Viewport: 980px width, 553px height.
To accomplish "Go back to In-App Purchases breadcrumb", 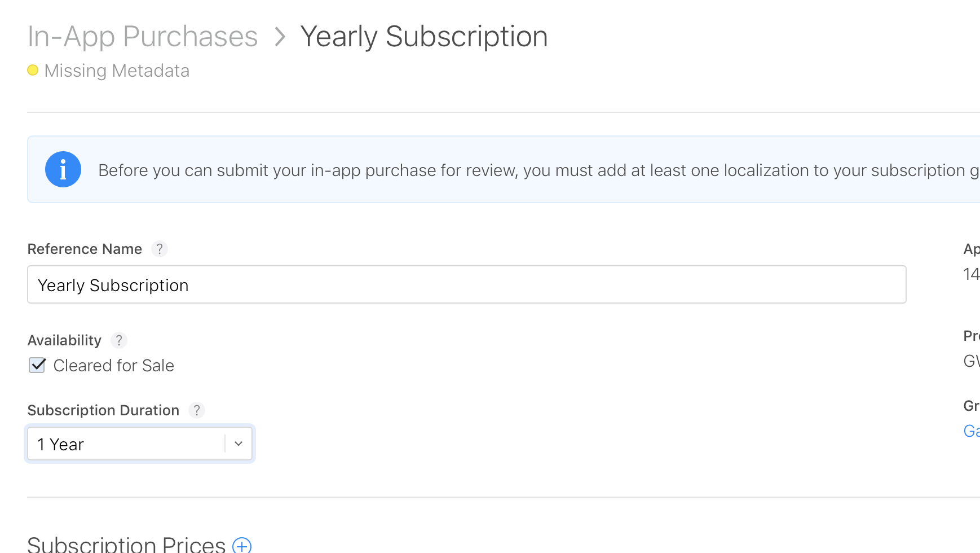I will point(143,37).
